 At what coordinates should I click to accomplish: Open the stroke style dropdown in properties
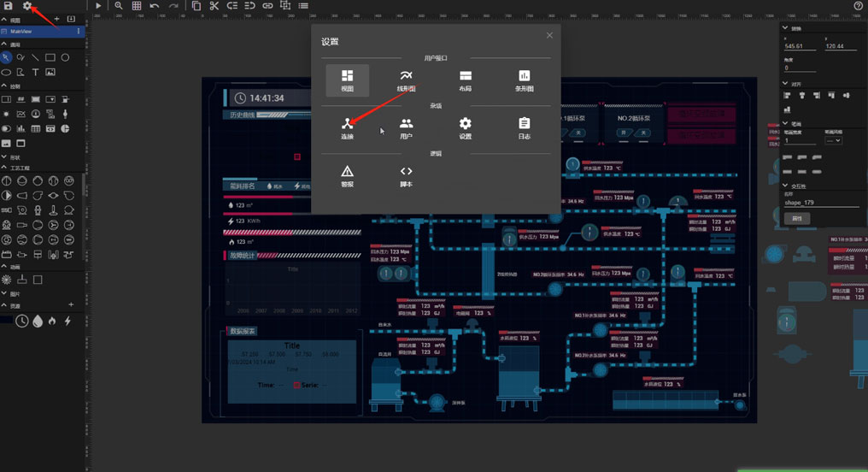[x=833, y=140]
